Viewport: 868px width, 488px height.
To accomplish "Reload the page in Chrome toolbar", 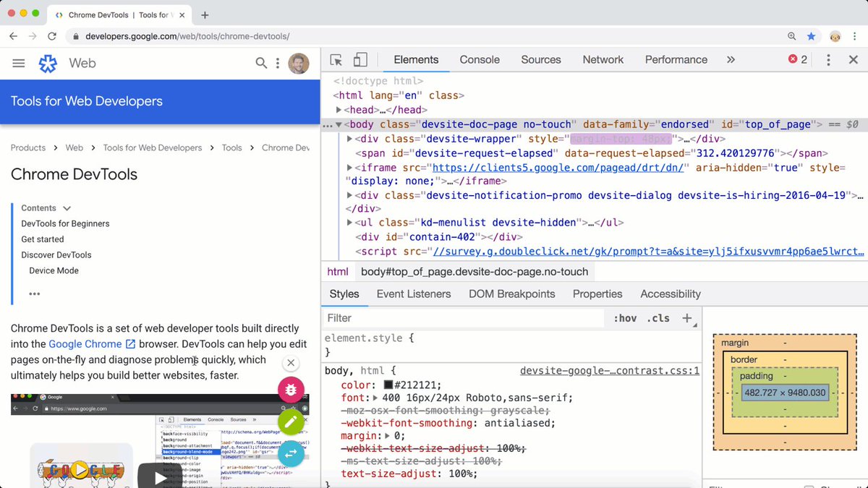I will point(52,36).
